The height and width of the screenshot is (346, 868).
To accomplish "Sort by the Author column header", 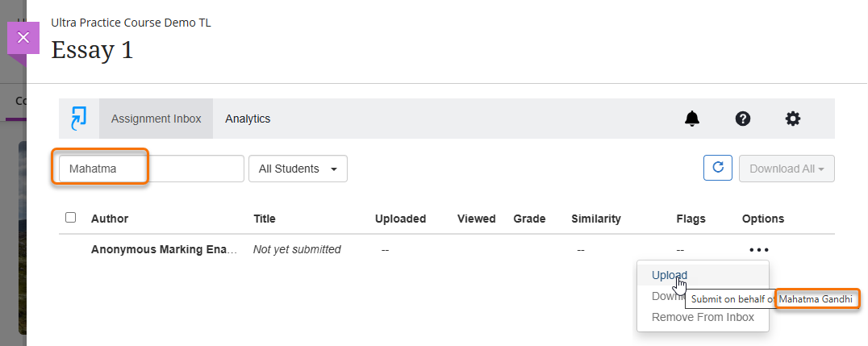I will [110, 219].
